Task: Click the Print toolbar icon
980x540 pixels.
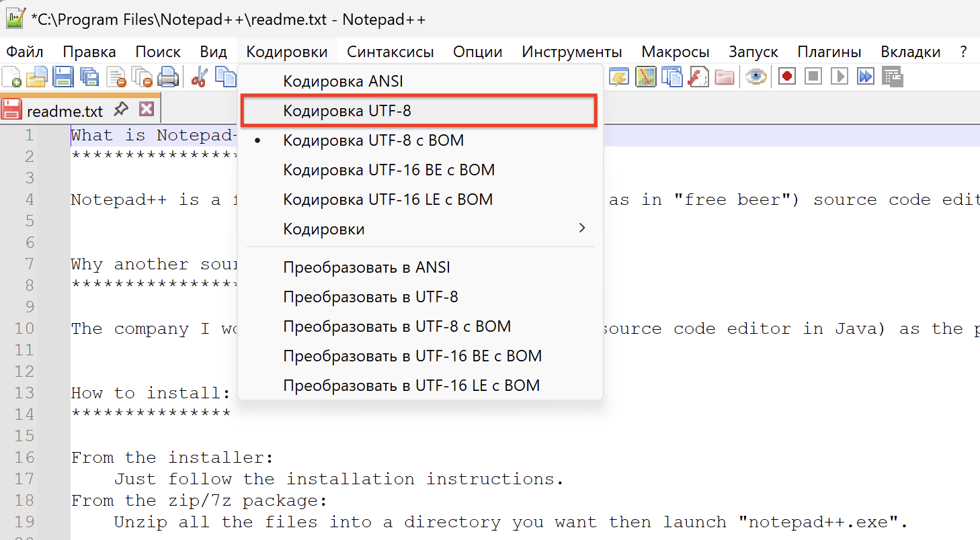Action: click(x=167, y=77)
